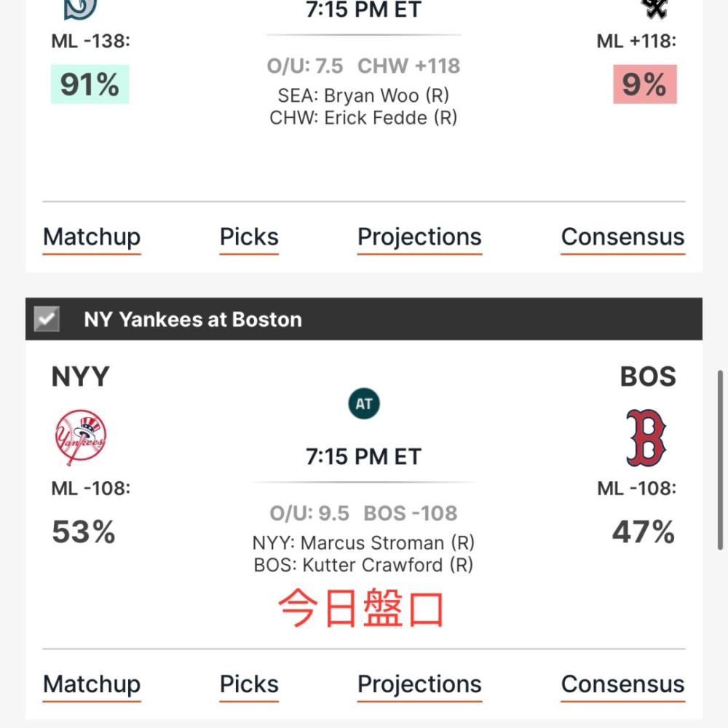728x728 pixels.
Task: Click the red 9% consensus box
Action: tap(644, 84)
